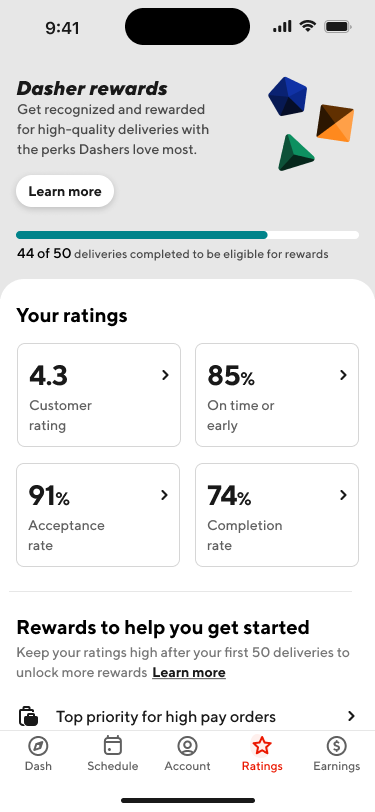Open Acceptance rate details chevron
The image size is (375, 812).
[164, 495]
